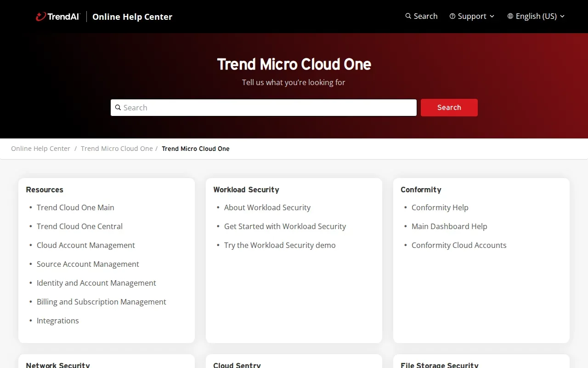Click the first Trend Micro Cloud One breadcrumb

tap(117, 149)
